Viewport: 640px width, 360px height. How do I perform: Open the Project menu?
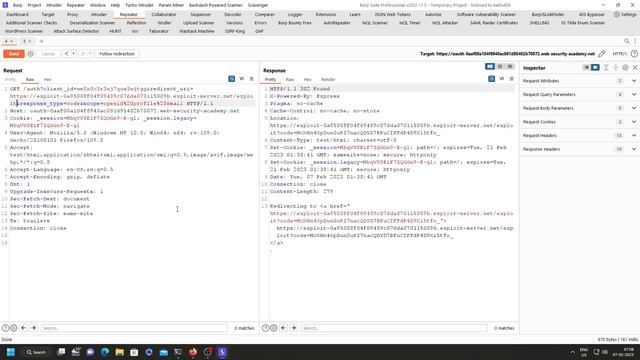click(x=34, y=5)
